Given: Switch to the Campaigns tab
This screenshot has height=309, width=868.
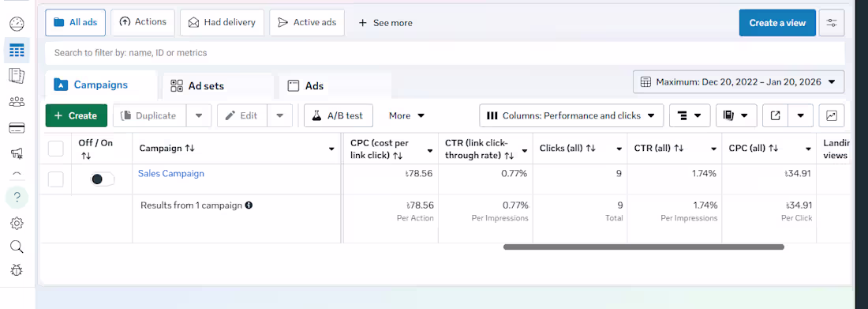Looking at the screenshot, I should click(101, 85).
